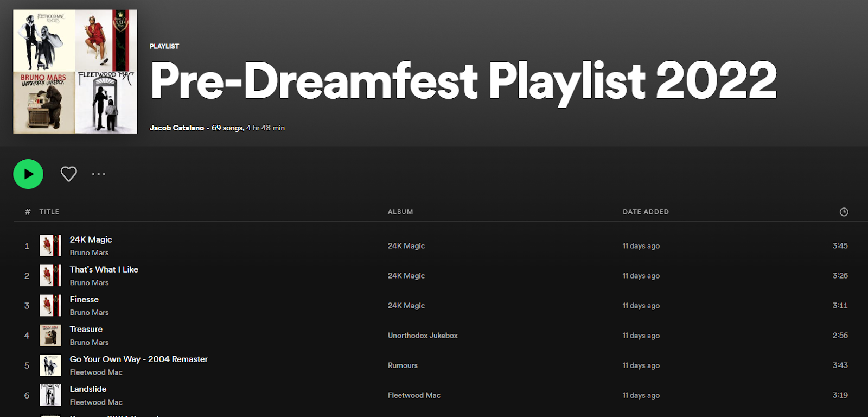Click the TITLE column header
This screenshot has height=417, width=868.
(x=49, y=212)
